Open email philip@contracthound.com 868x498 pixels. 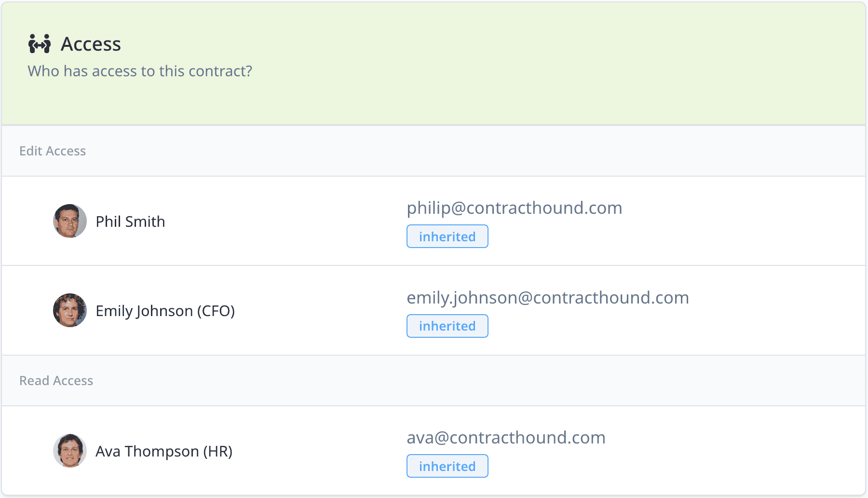point(515,208)
